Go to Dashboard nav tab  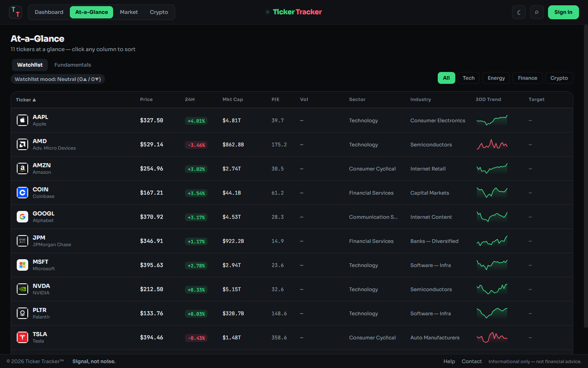[49, 12]
